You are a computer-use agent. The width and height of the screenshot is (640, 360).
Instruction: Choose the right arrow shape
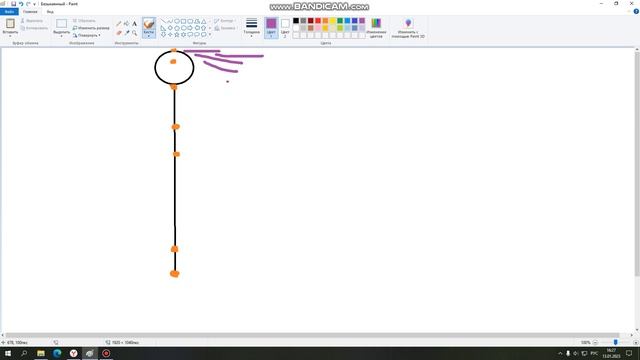click(190, 28)
